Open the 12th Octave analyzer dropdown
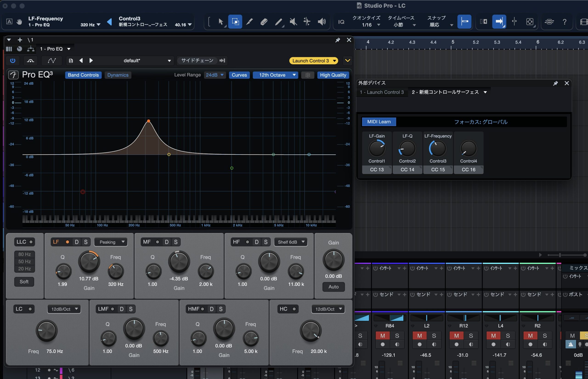588x379 pixels. pos(275,75)
